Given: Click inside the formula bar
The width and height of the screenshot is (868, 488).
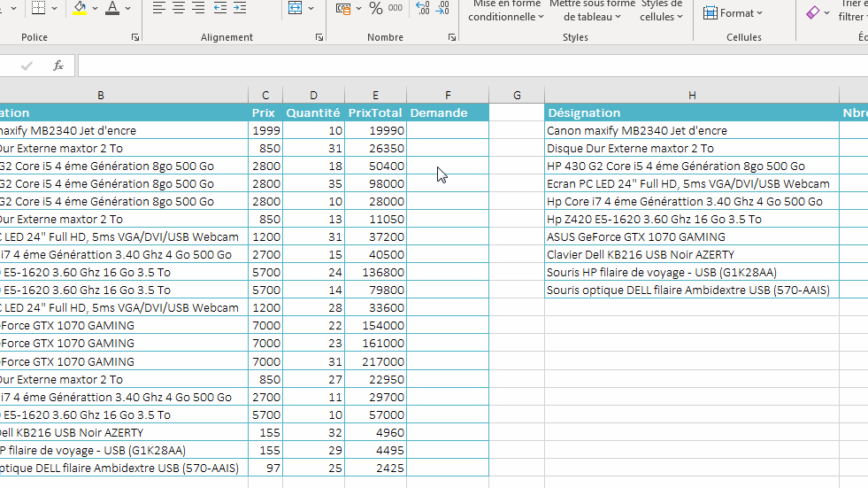Looking at the screenshot, I should 472,66.
